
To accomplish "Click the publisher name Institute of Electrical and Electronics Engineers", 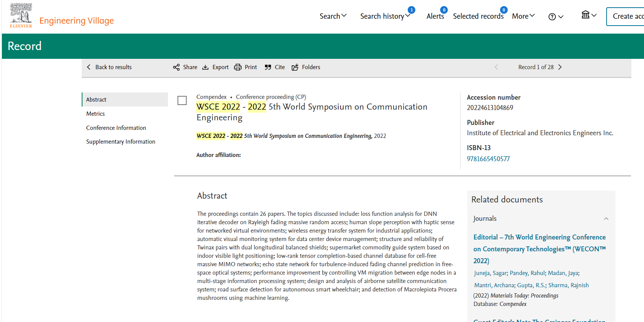I will 540,133.
